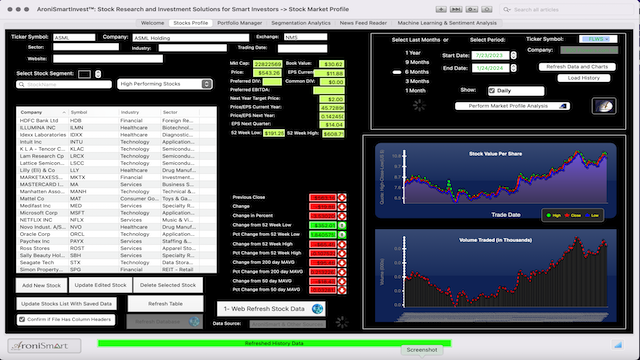Set months slider to 3 Months
640x360 pixels.
coord(417,81)
